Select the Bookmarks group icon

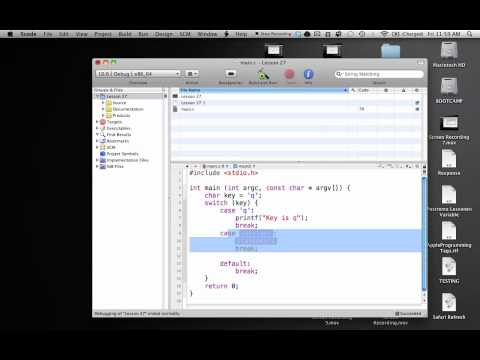click(103, 141)
